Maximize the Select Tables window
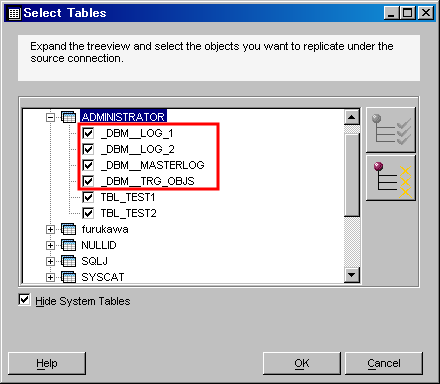Screen dimensions: 440x384 [x=408, y=13]
